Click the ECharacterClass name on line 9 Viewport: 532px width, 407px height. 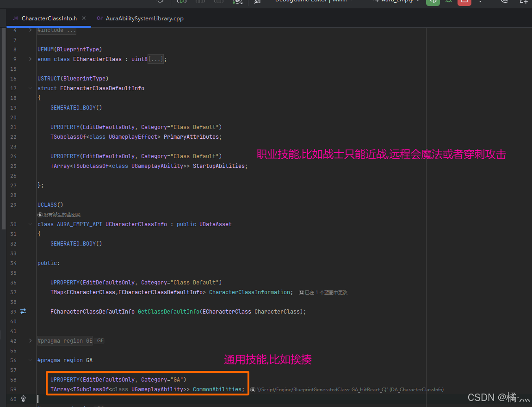(x=97, y=59)
